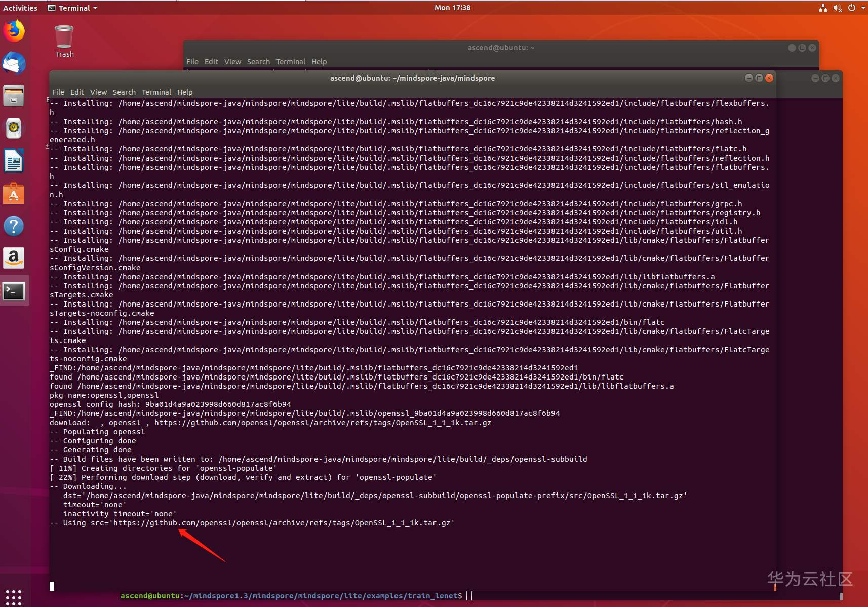Show Applications grid button

(14, 597)
